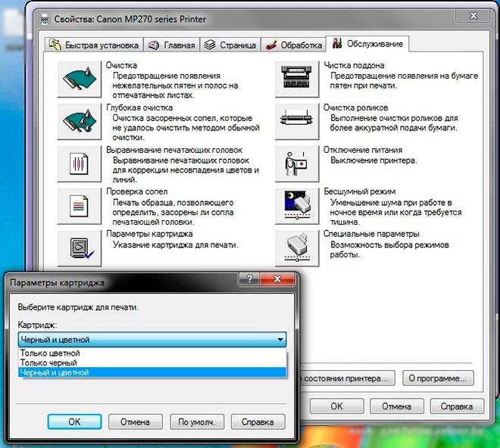
Task: Click the Бесшумный режим label text
Action: click(360, 191)
